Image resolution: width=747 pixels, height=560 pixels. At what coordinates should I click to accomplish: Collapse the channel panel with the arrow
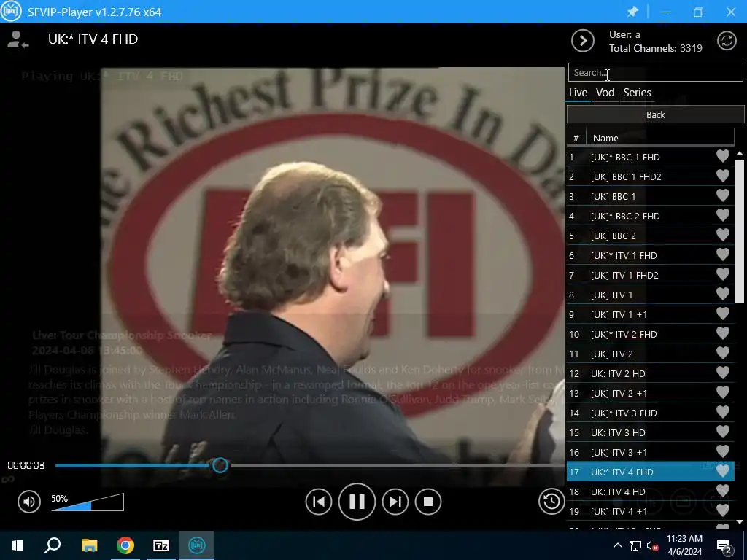pos(583,41)
